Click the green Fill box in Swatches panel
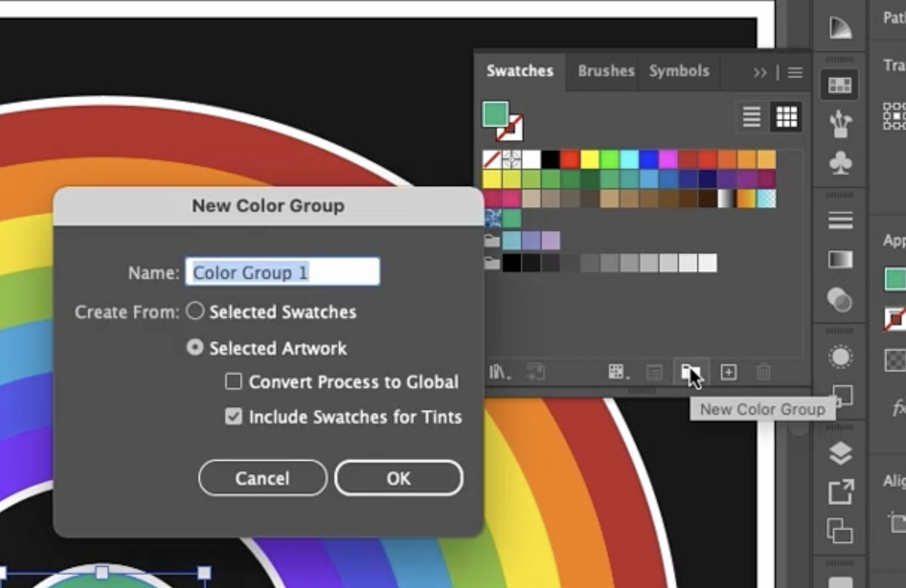Screen dimensions: 906x588 pyautogui.click(x=495, y=114)
